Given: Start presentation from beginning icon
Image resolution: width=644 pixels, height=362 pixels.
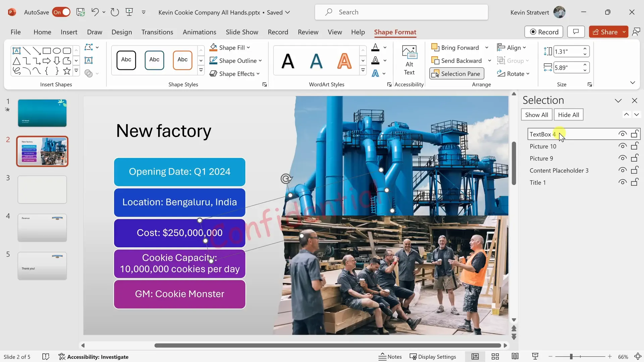Looking at the screenshot, I should (129, 12).
